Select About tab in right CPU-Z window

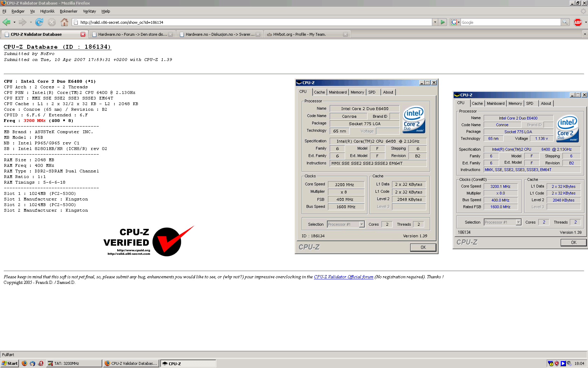pyautogui.click(x=546, y=103)
